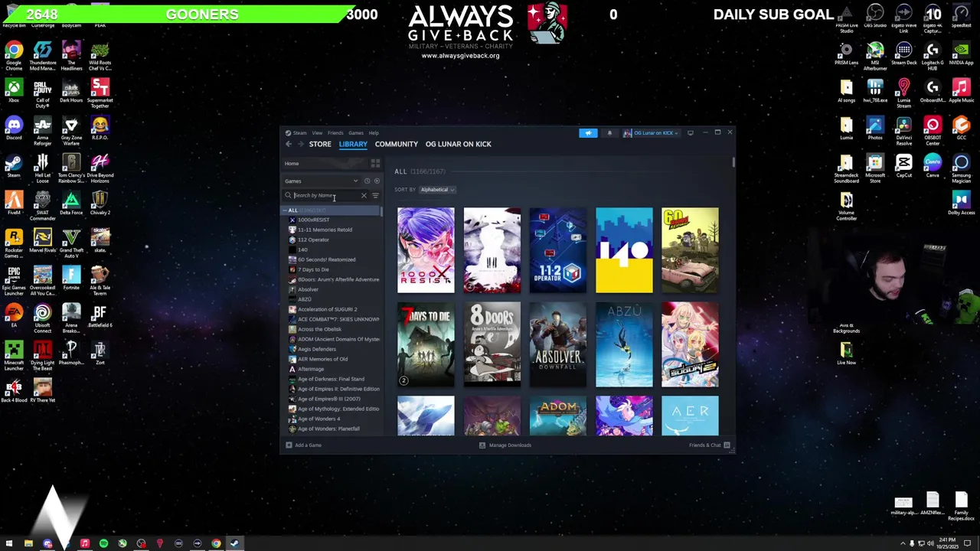Open the Absolver Downfall cover thumbnail
Viewport: 980px width, 551px height.
click(558, 344)
